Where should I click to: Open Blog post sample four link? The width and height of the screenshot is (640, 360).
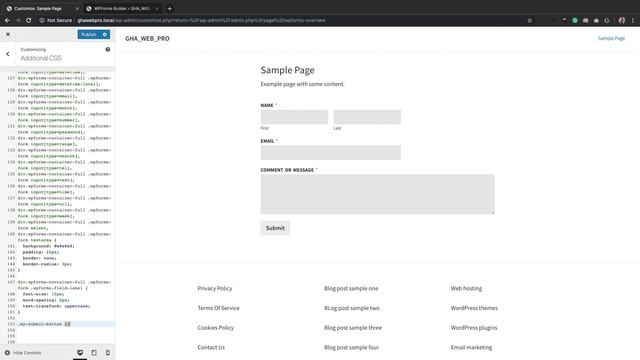(x=351, y=347)
